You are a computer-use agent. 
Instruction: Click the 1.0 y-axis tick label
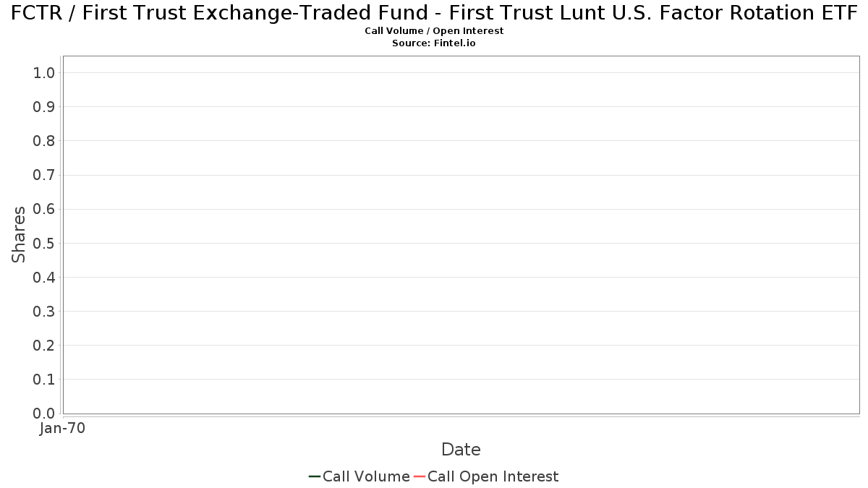(44, 72)
